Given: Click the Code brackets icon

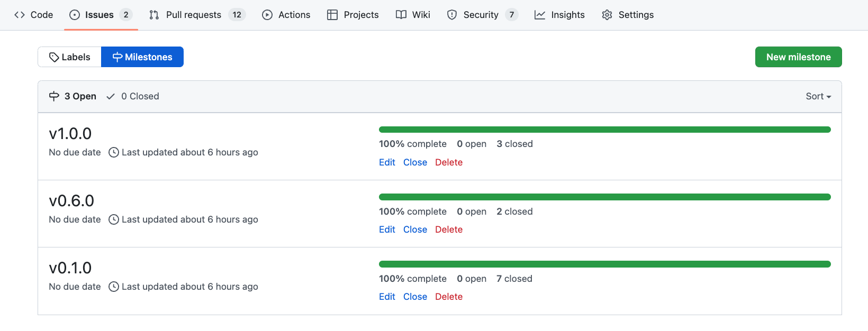Looking at the screenshot, I should click(20, 15).
